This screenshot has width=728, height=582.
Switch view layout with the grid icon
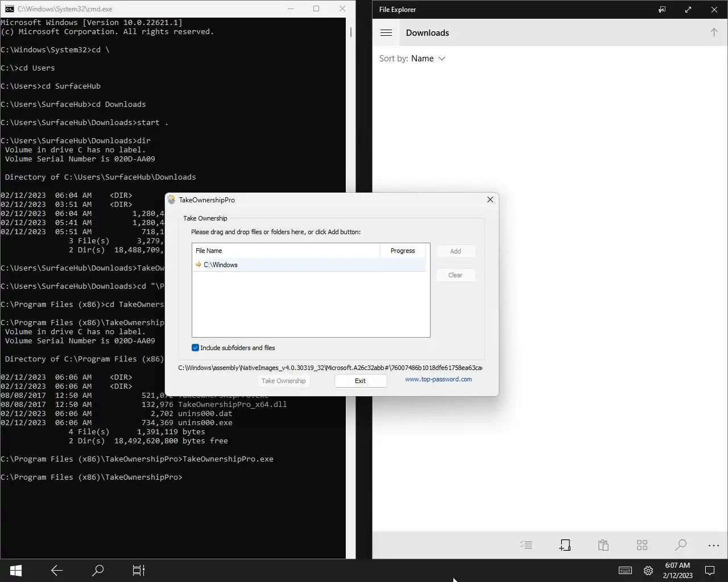[642, 545]
